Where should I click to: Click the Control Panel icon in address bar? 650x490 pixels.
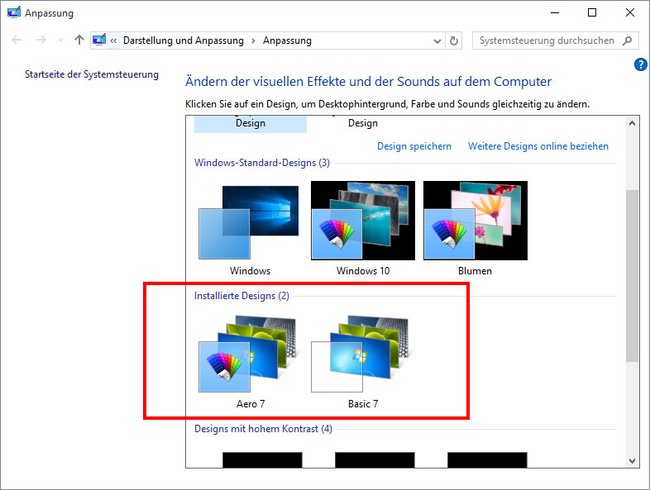(x=99, y=40)
